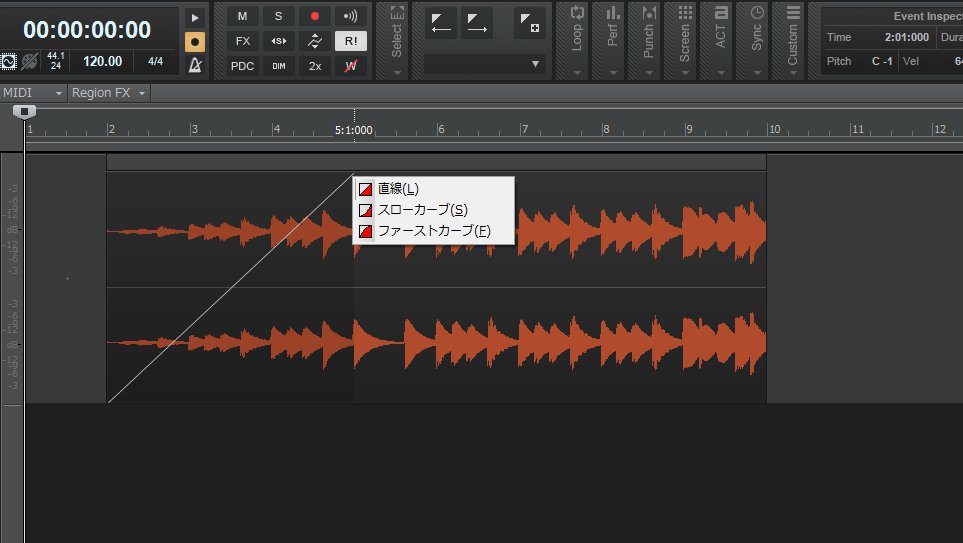
Task: Jump to previous marker icon
Action: [441, 23]
